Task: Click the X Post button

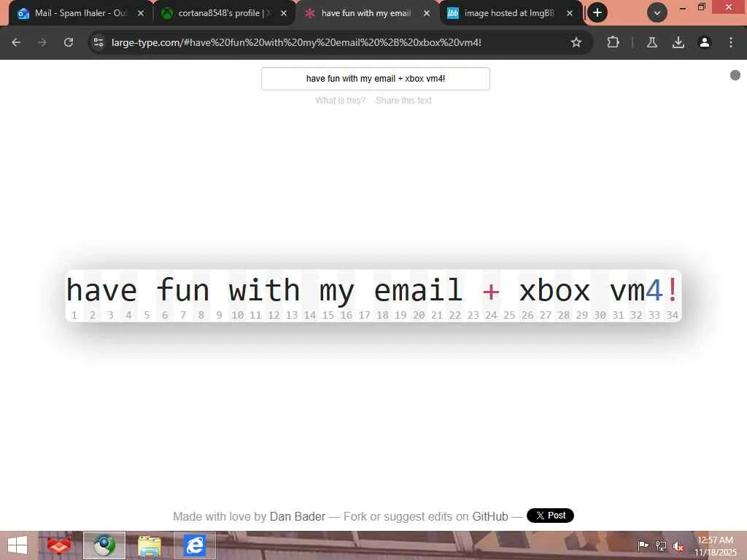Action: [x=550, y=516]
